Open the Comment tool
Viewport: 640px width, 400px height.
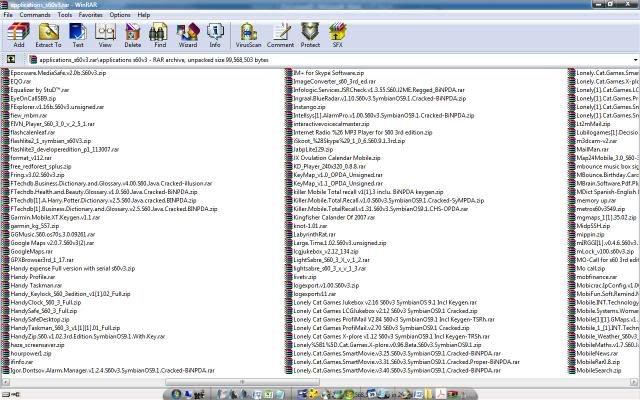coord(280,36)
